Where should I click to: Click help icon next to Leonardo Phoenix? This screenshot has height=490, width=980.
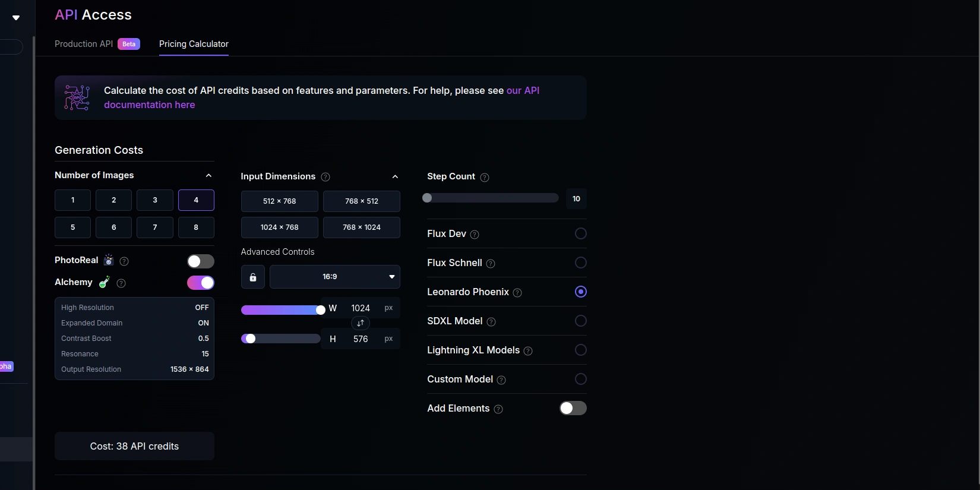click(x=517, y=293)
